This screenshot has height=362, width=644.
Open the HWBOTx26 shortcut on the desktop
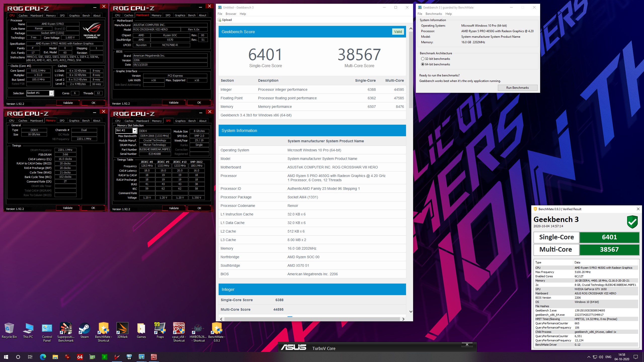[198, 332]
